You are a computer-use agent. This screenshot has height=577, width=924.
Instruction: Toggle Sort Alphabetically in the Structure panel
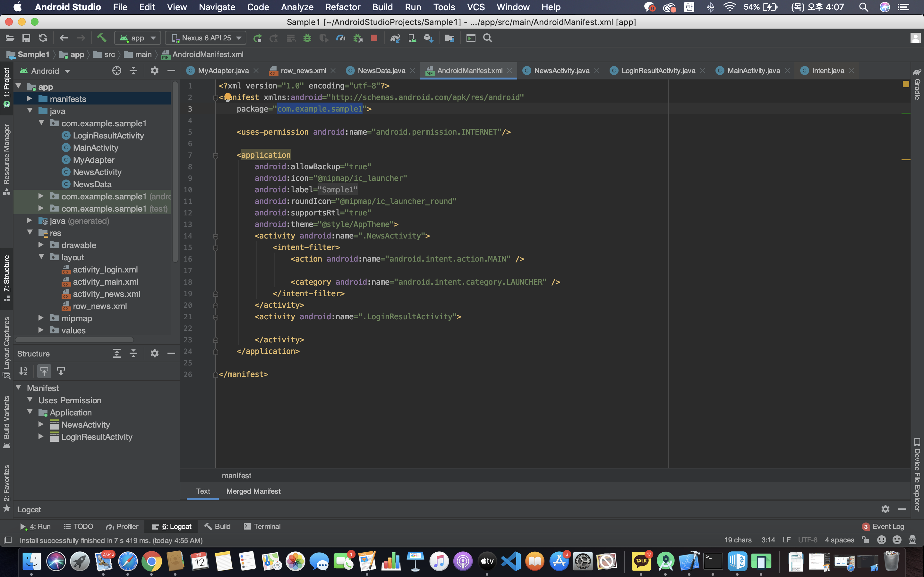point(23,371)
